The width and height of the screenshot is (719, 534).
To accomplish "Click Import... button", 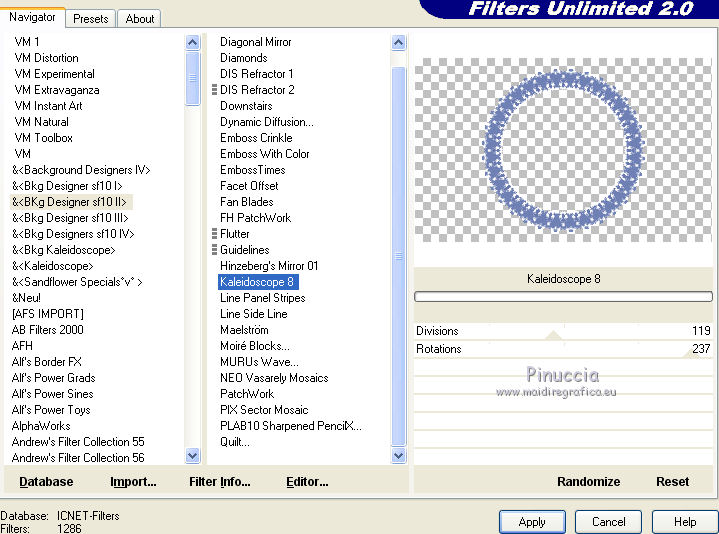I will (x=133, y=482).
